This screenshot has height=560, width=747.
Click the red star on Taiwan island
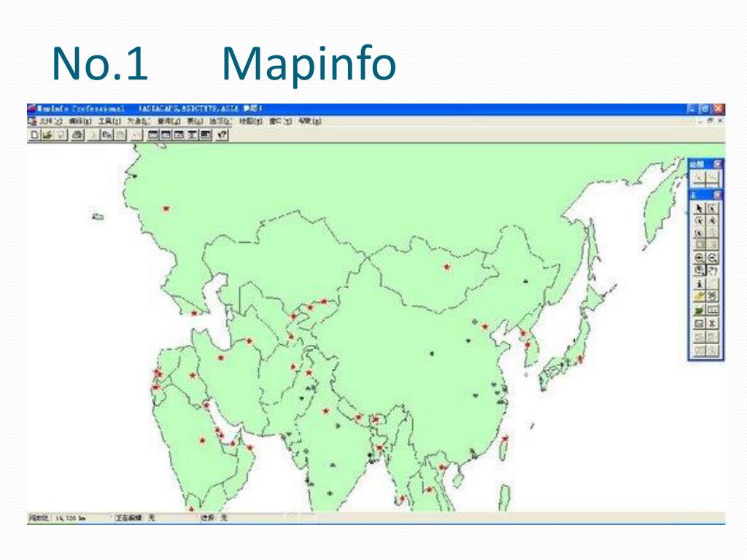coord(506,438)
